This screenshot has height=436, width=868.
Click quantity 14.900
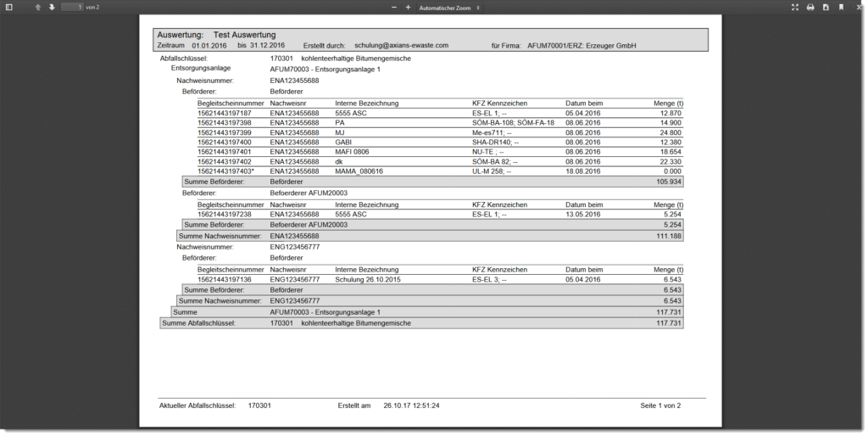670,122
